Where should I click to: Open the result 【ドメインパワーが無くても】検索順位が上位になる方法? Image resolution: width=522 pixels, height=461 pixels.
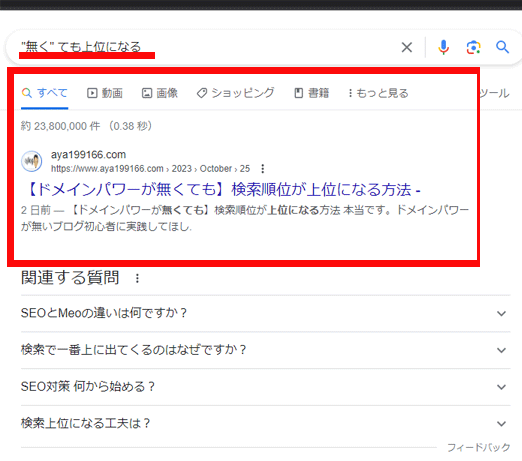click(x=223, y=189)
